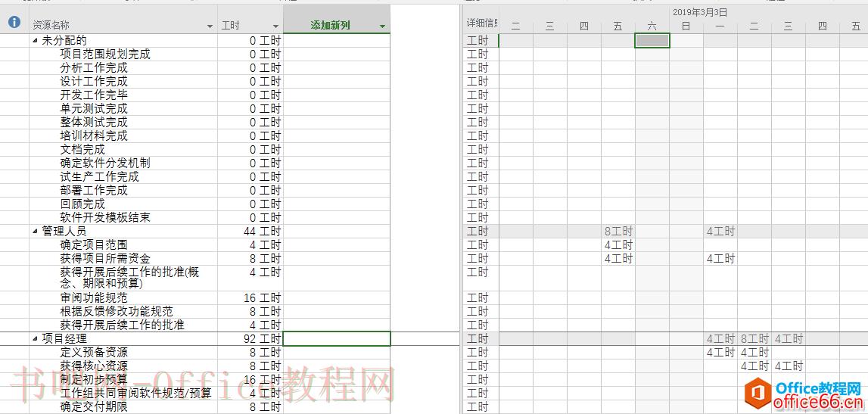Click the 详细信息 column header
The width and height of the screenshot is (868, 414).
pyautogui.click(x=481, y=23)
